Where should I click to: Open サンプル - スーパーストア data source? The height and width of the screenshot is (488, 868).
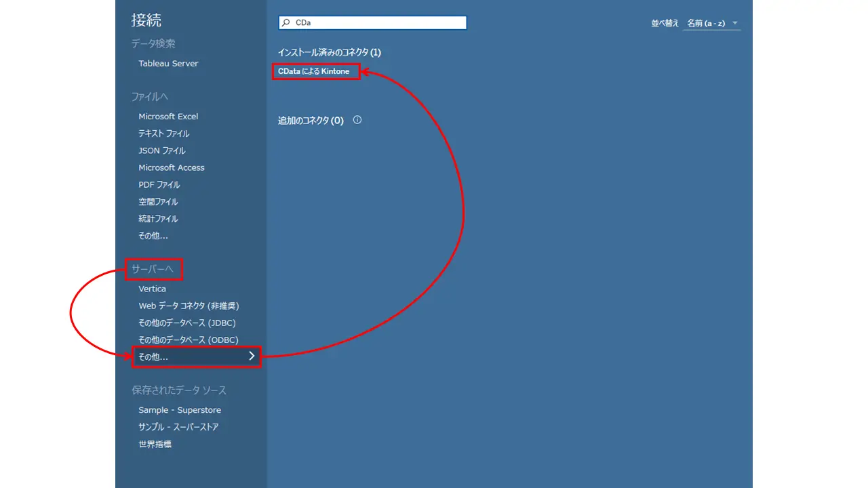click(178, 427)
